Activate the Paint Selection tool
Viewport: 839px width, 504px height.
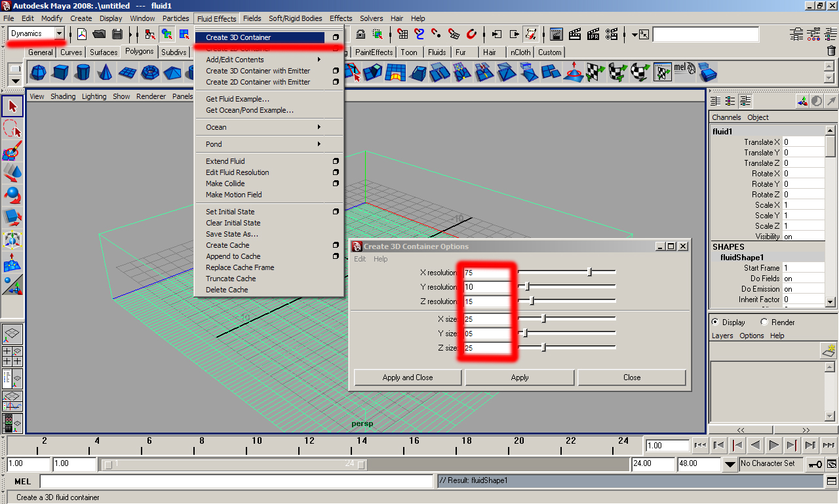pos(12,151)
